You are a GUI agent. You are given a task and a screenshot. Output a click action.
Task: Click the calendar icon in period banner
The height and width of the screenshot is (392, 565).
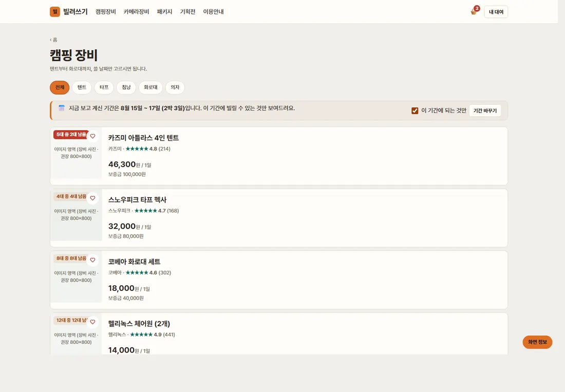pos(62,108)
